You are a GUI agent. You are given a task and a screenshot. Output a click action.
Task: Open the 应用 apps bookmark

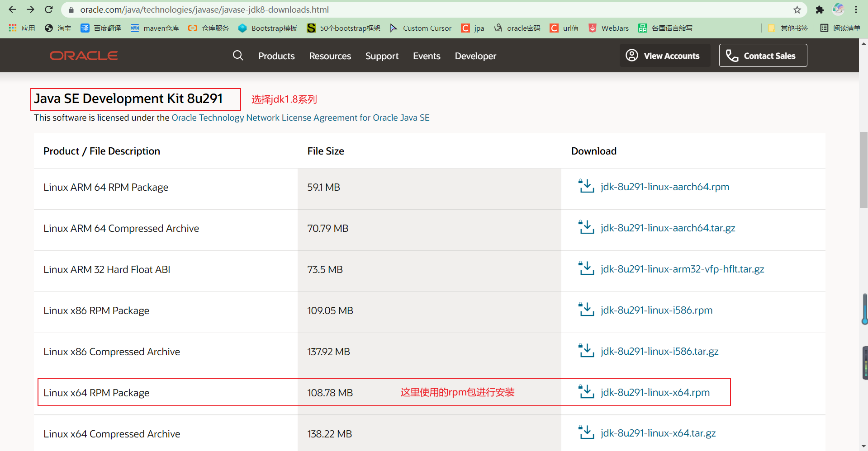click(22, 28)
